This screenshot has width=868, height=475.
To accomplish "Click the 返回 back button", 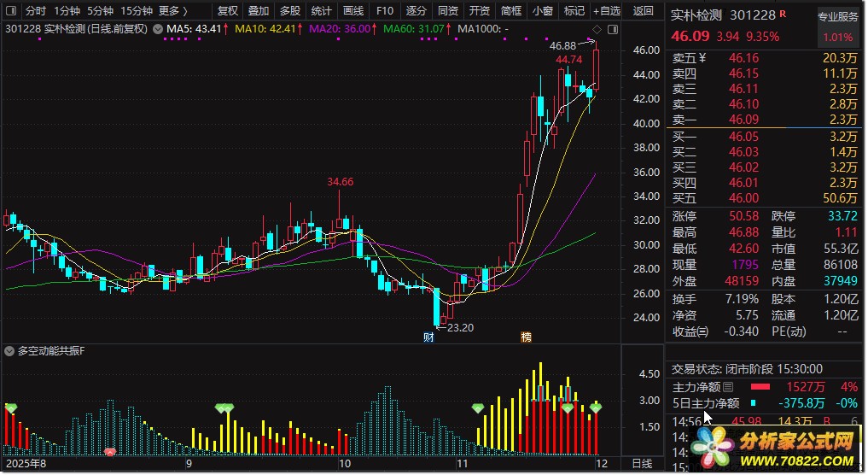I will (x=644, y=10).
